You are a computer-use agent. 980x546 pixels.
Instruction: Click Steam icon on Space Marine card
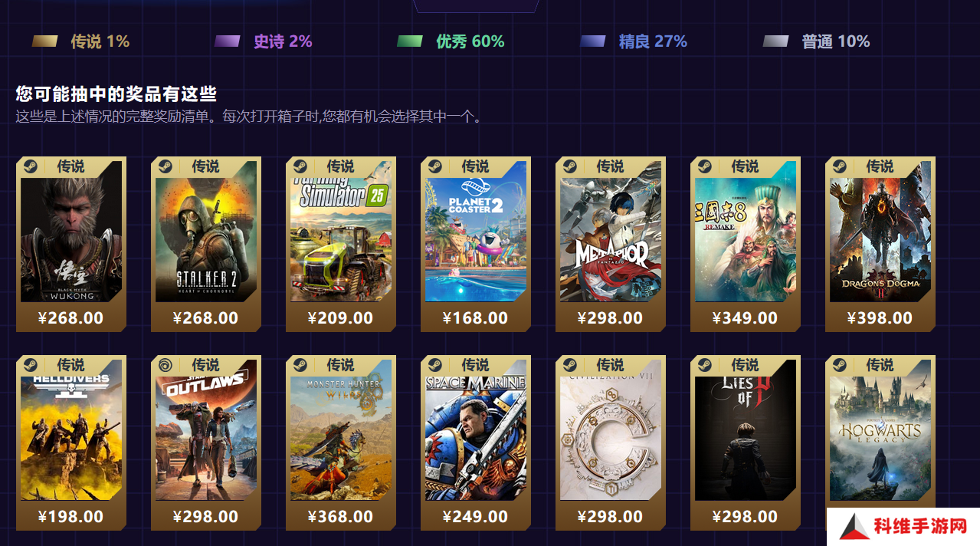coord(434,364)
